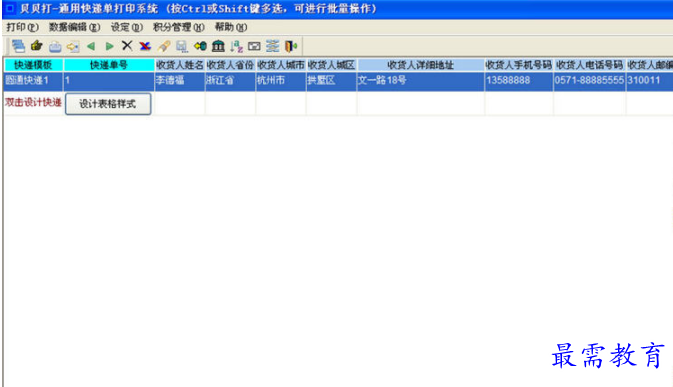Image resolution: width=673 pixels, height=387 pixels.
Task: Select the phone cell 0571-88885555
Action: (590, 81)
